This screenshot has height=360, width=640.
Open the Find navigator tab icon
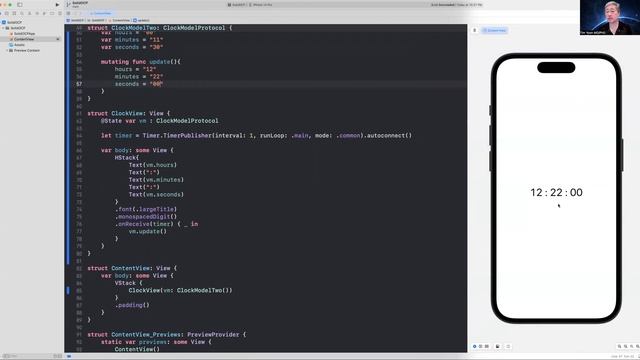click(22, 13)
